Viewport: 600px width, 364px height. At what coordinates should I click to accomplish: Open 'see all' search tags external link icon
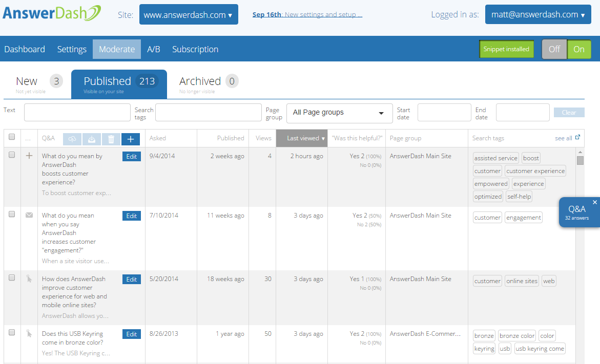coord(577,137)
